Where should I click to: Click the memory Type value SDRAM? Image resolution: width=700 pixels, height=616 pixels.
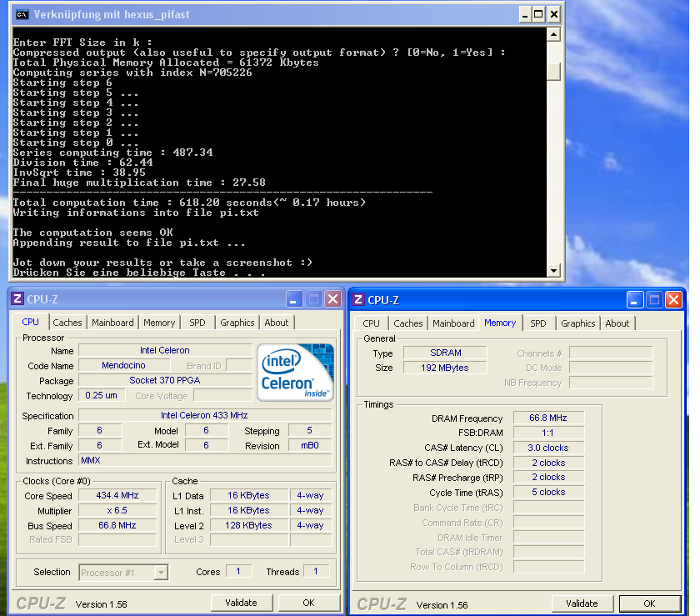coord(445,353)
